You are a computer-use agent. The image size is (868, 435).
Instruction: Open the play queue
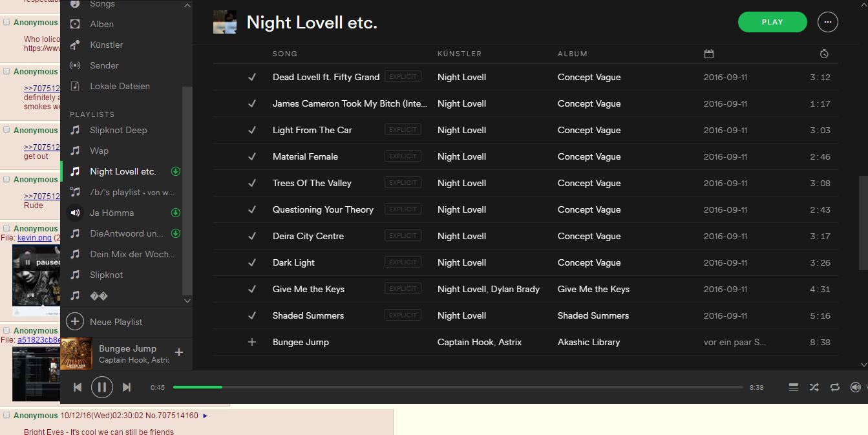[793, 387]
